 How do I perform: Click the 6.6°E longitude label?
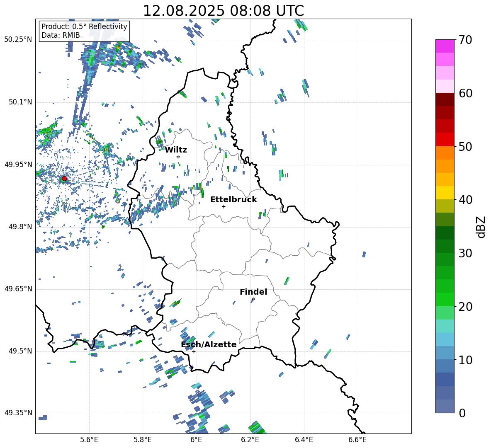[357, 440]
